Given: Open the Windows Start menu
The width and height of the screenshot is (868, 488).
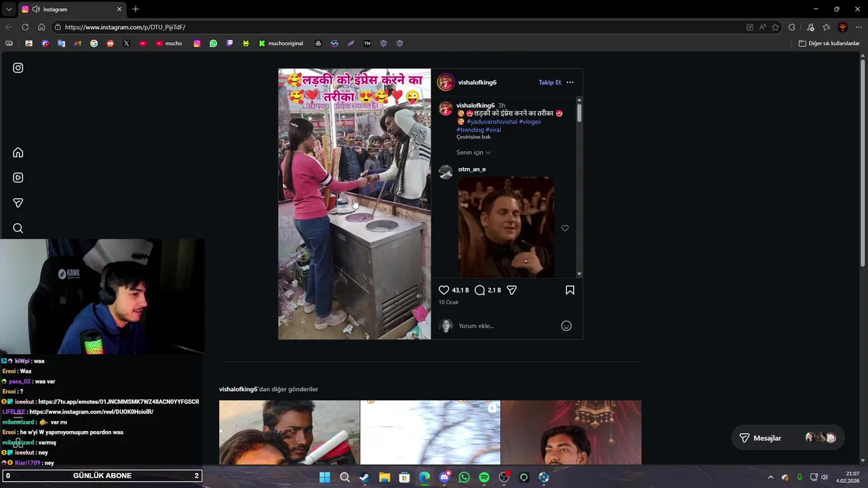Looking at the screenshot, I should [325, 477].
